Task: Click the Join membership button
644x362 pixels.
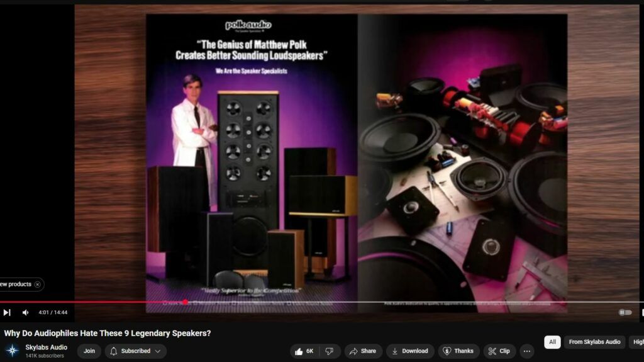Action: [x=89, y=351]
